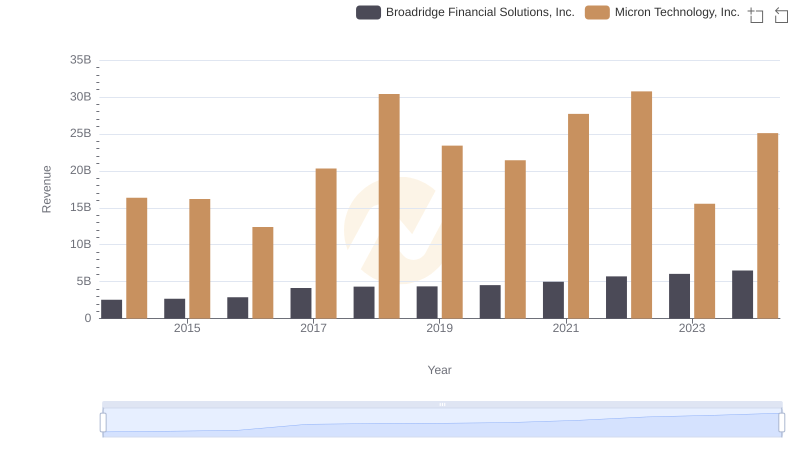Select Broadridge bar for 2020
This screenshot has height=461, width=800.
click(490, 302)
